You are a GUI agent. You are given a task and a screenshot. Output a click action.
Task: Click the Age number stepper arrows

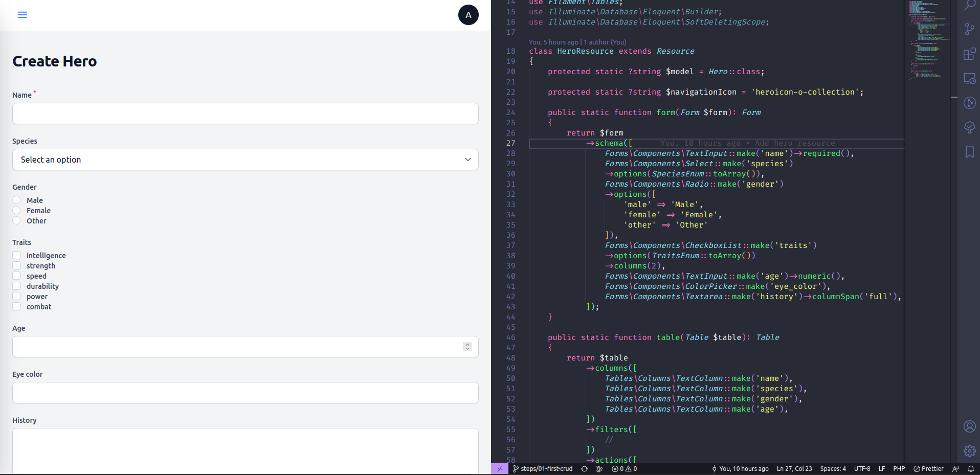pos(467,347)
